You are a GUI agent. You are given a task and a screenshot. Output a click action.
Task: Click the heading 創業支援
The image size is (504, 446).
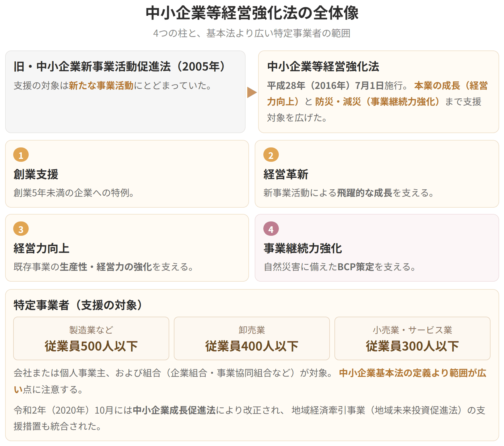[36, 174]
